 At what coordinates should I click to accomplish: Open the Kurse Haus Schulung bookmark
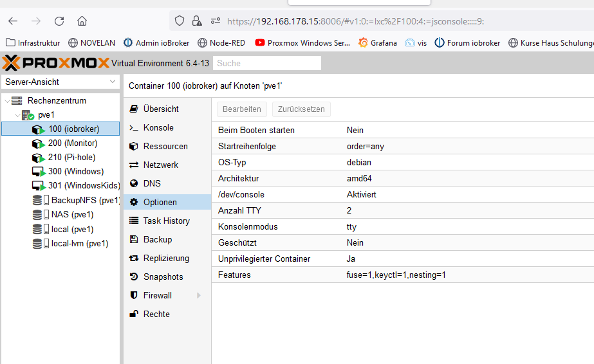[551, 42]
